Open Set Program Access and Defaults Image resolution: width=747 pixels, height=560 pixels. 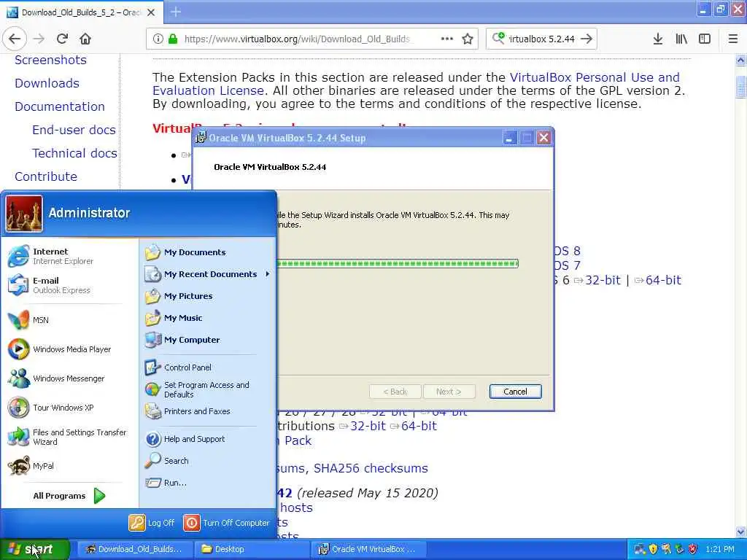click(x=208, y=389)
